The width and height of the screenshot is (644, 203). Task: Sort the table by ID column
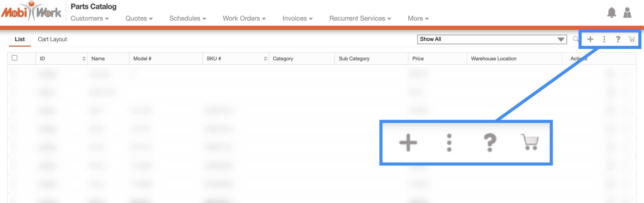click(84, 59)
